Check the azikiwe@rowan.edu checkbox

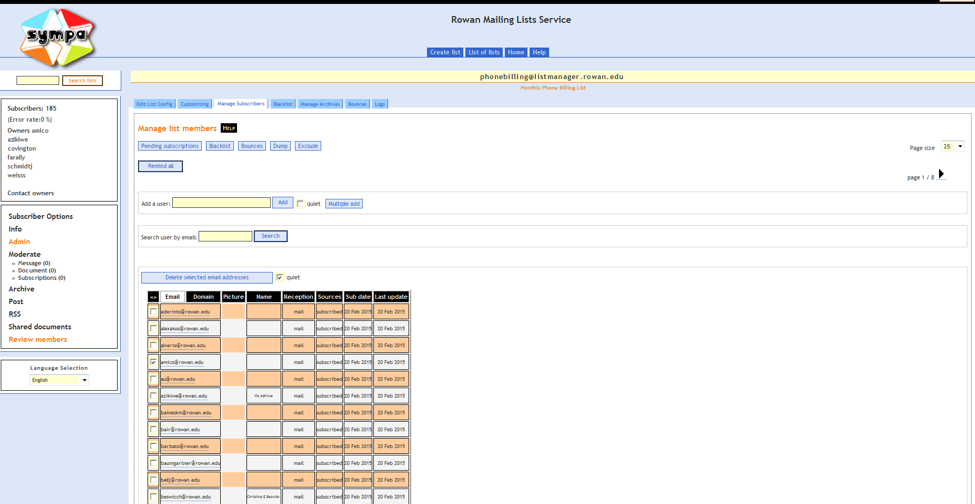[x=153, y=395]
